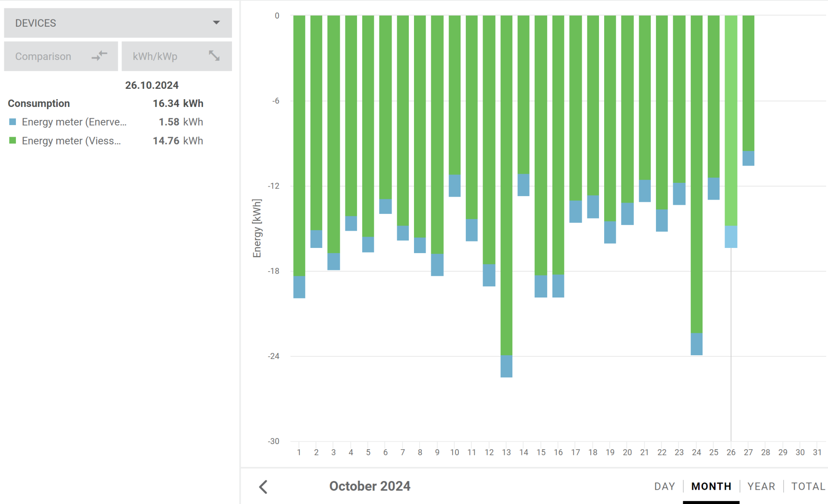Click the DEVICES label text
This screenshot has height=504, width=828.
click(36, 23)
